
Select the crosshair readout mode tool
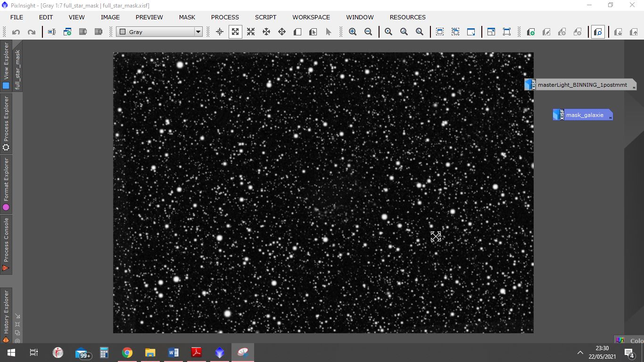(x=220, y=32)
